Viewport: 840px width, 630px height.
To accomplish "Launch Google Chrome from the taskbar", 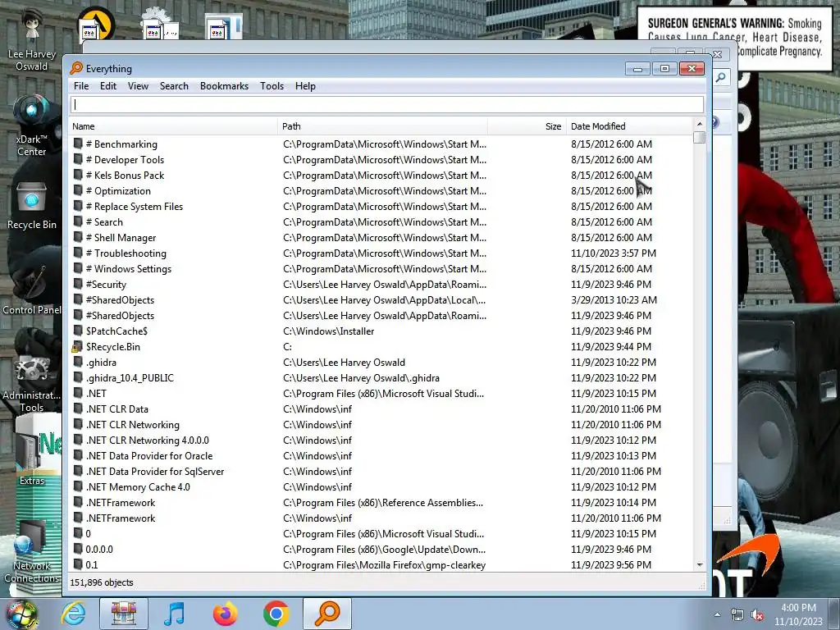I will 276,614.
